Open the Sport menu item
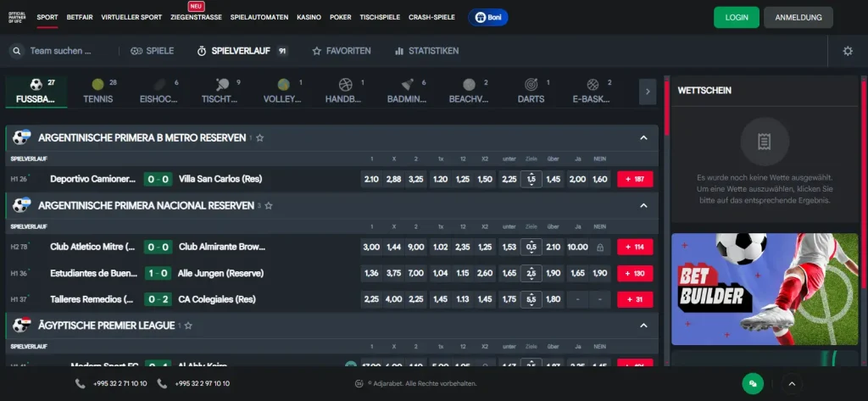 pos(47,17)
